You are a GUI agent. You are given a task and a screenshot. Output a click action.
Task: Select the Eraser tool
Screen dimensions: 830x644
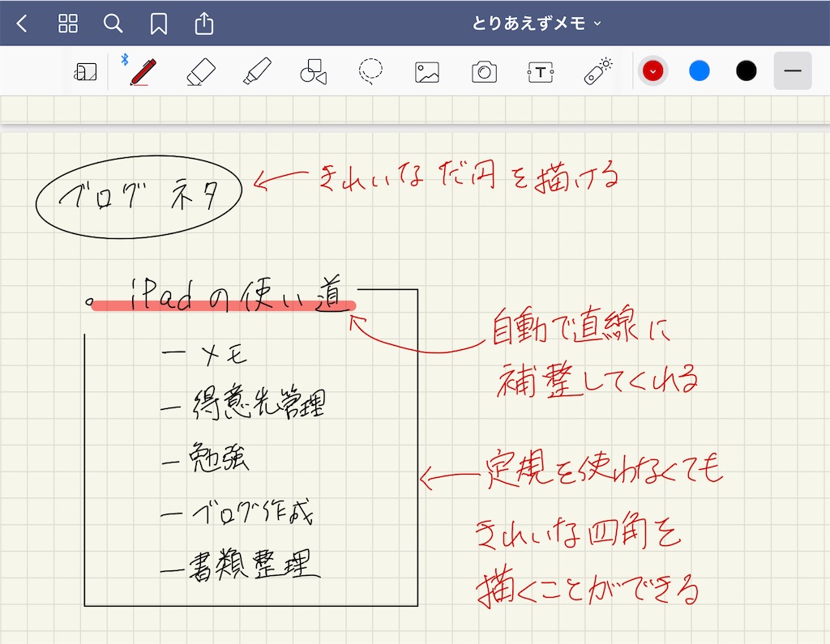point(200,71)
